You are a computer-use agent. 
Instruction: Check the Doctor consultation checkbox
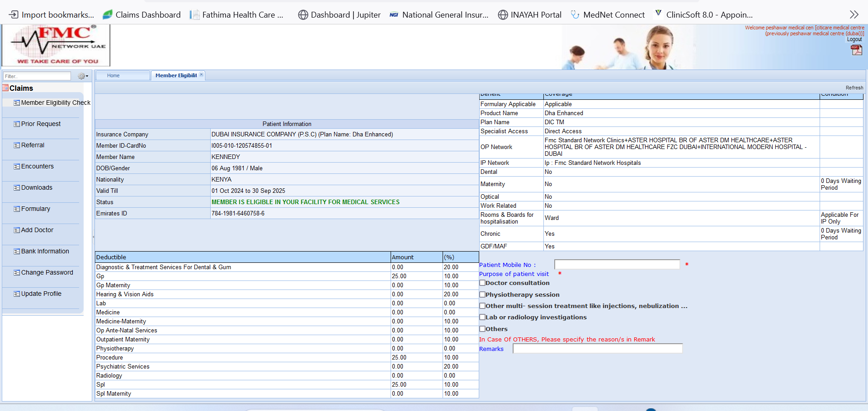482,283
